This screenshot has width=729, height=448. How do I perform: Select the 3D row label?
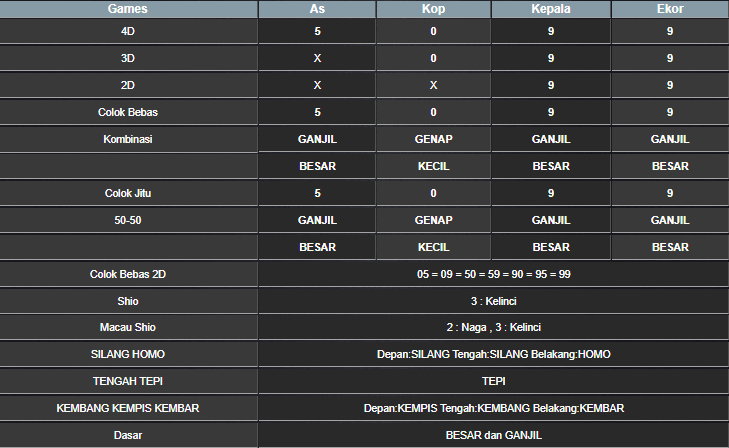point(128,58)
